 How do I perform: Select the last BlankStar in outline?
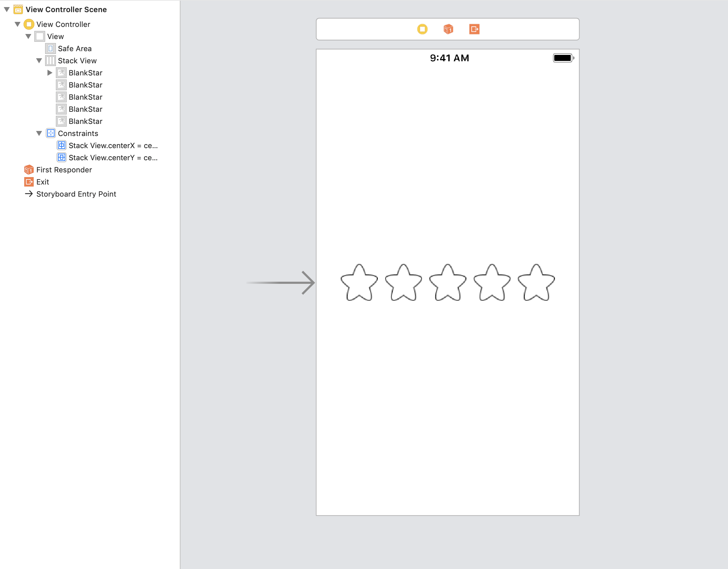[x=85, y=121]
